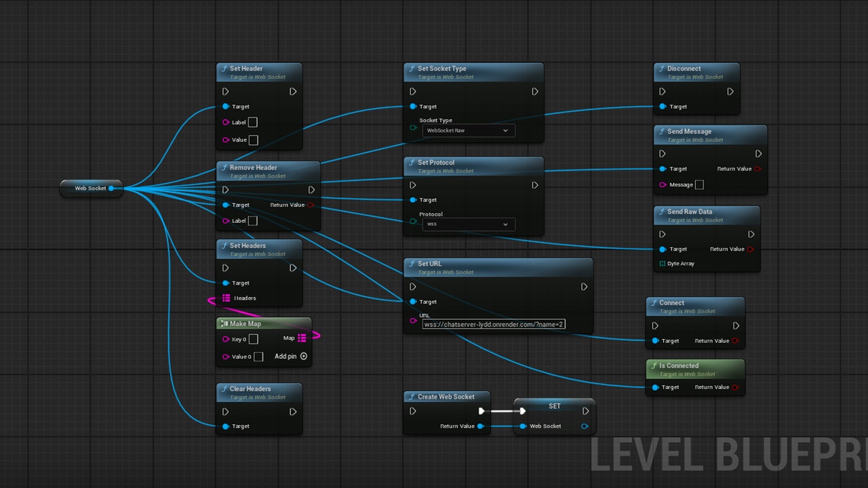Click the Target pin on Set Header
The image size is (868, 488).
coord(226,106)
